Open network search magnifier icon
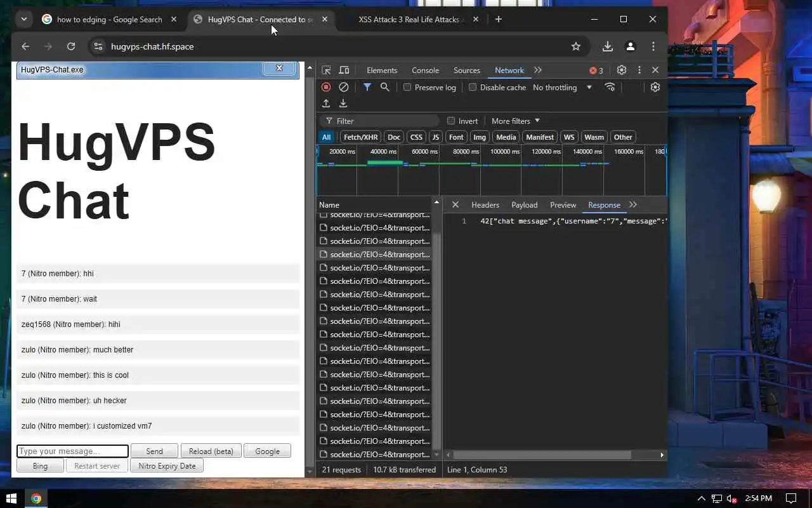The height and width of the screenshot is (508, 812). [384, 87]
